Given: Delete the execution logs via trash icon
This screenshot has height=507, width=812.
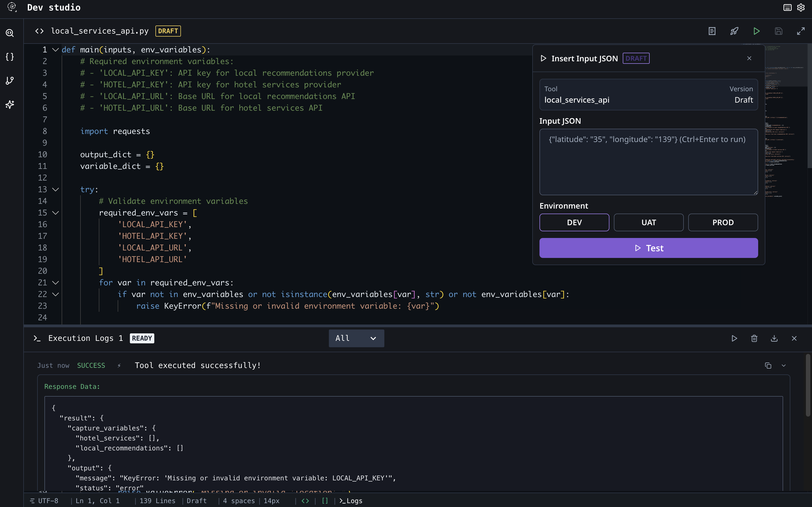Looking at the screenshot, I should point(754,338).
